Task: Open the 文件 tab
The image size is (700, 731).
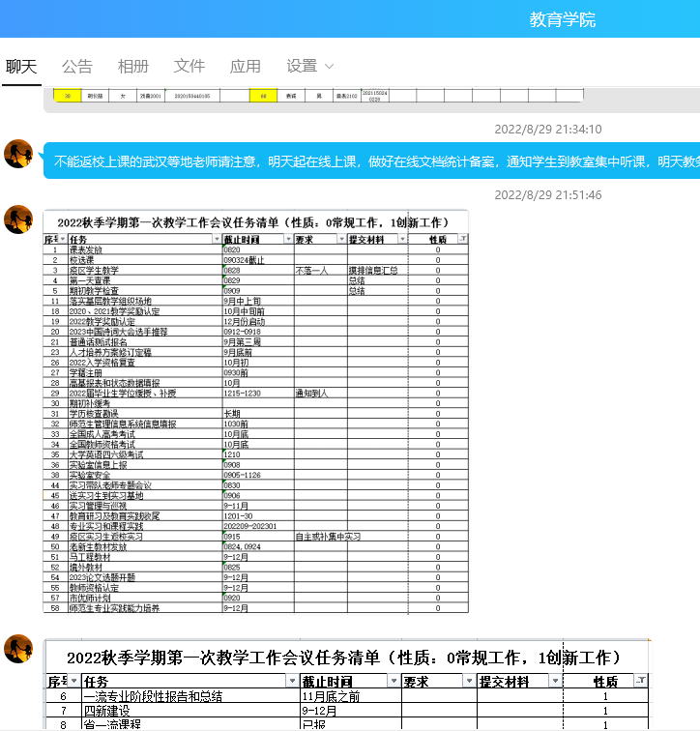Action: pyautogui.click(x=190, y=66)
